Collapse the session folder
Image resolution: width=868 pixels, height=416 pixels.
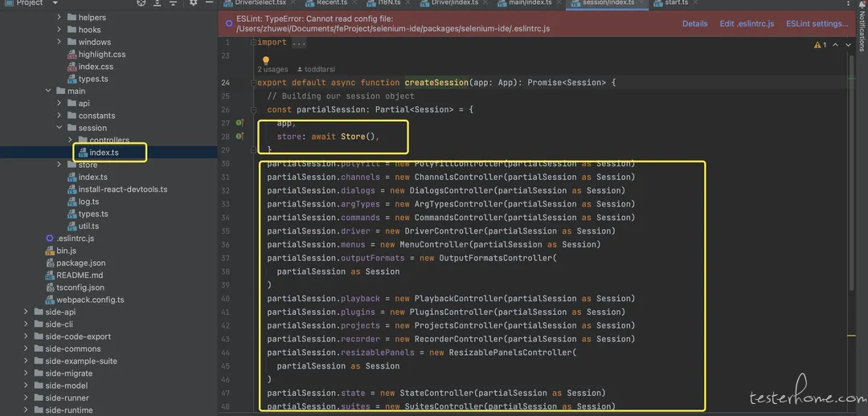tap(59, 128)
